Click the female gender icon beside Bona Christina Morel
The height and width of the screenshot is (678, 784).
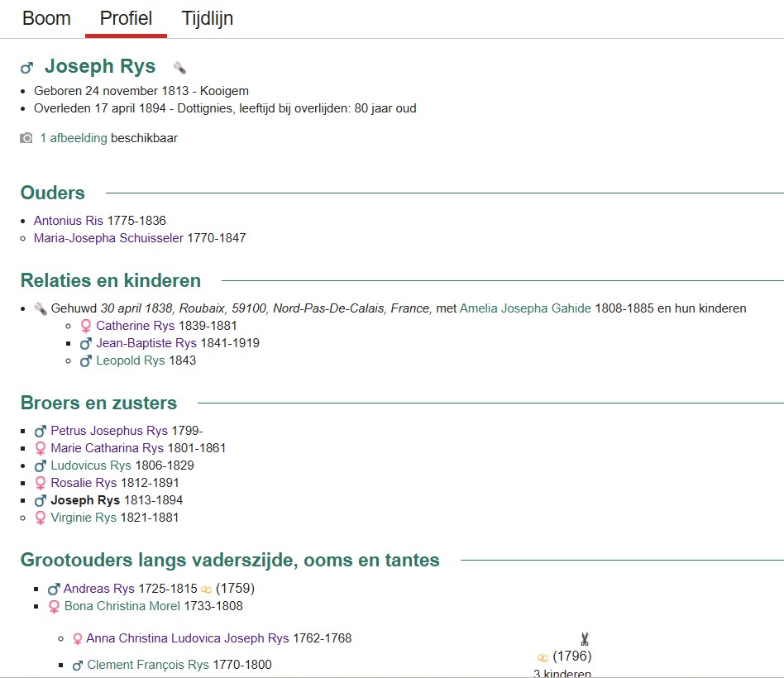(54, 605)
